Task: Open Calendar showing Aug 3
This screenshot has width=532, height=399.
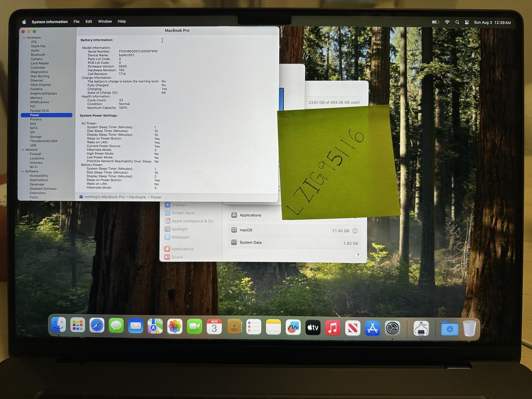Action: point(214,327)
